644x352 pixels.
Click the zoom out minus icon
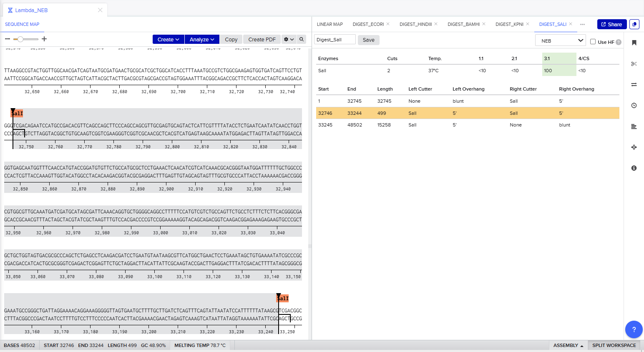[x=8, y=39]
